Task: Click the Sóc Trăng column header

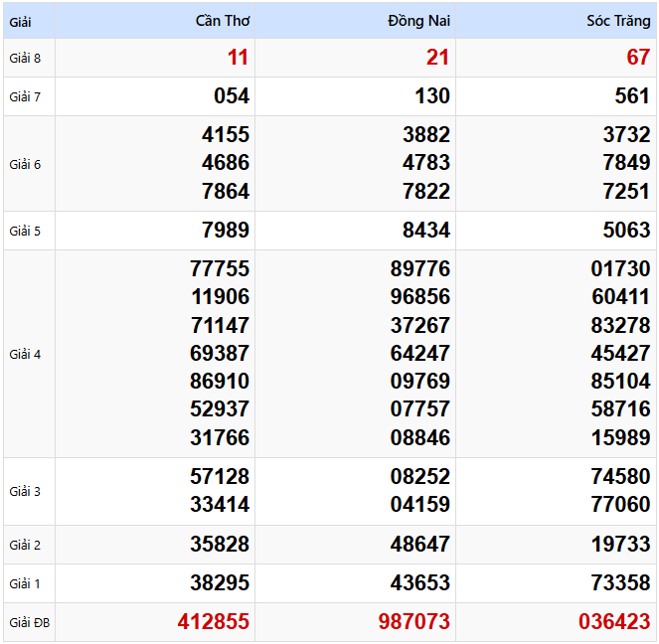Action: [x=617, y=21]
